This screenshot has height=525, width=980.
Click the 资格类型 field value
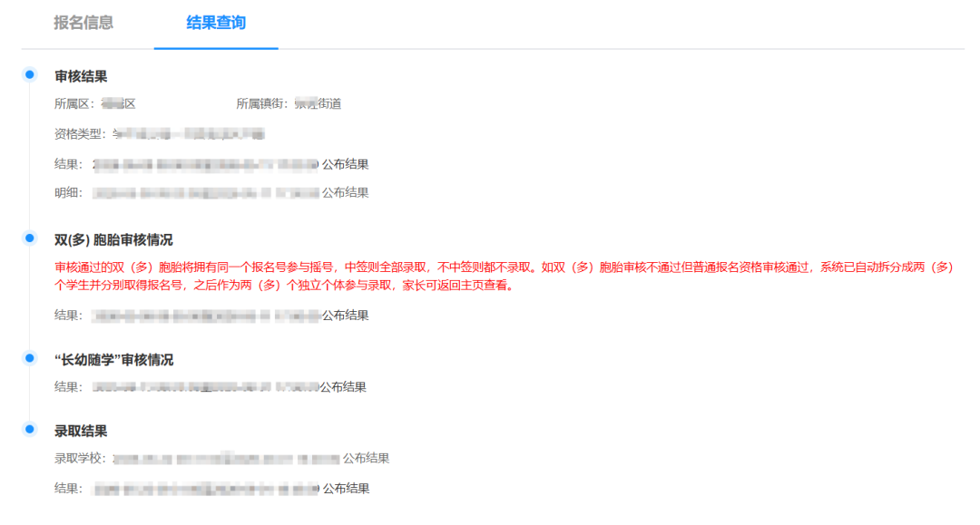coord(188,134)
